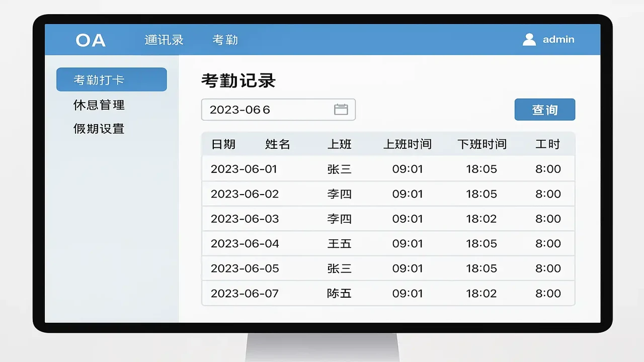Click the 工时 column header
The image size is (644, 362).
(548, 144)
